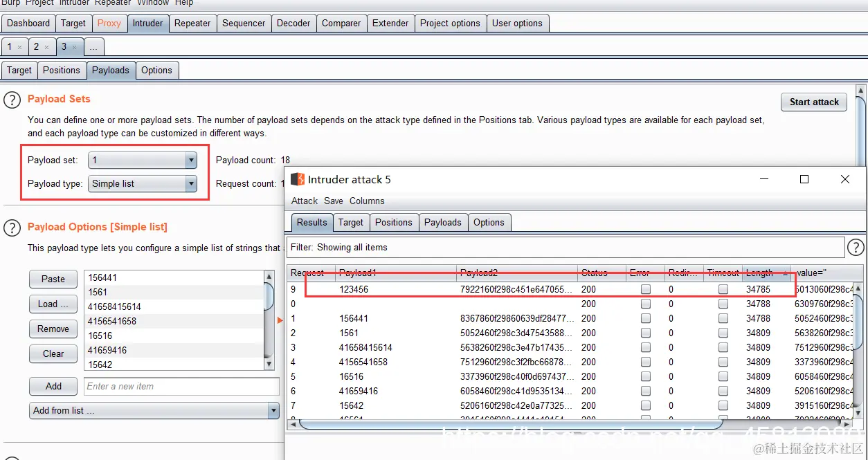The image size is (868, 460).
Task: Click the Payload Options help icon
Action: click(x=12, y=228)
